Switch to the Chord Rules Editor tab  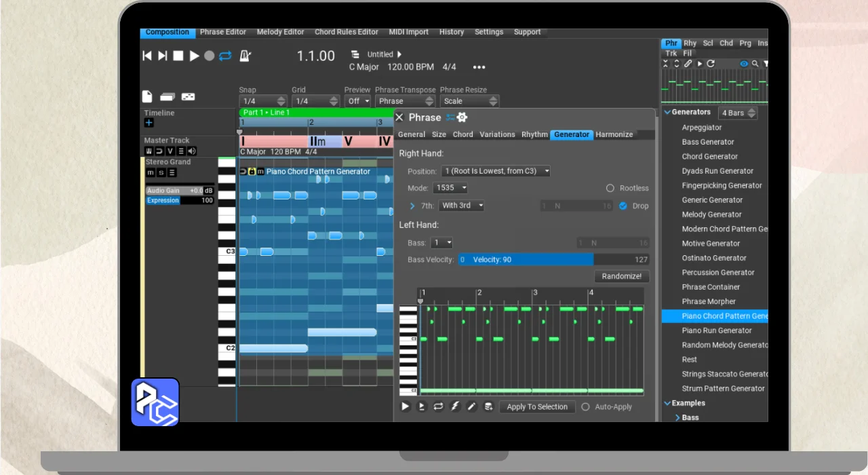click(346, 32)
